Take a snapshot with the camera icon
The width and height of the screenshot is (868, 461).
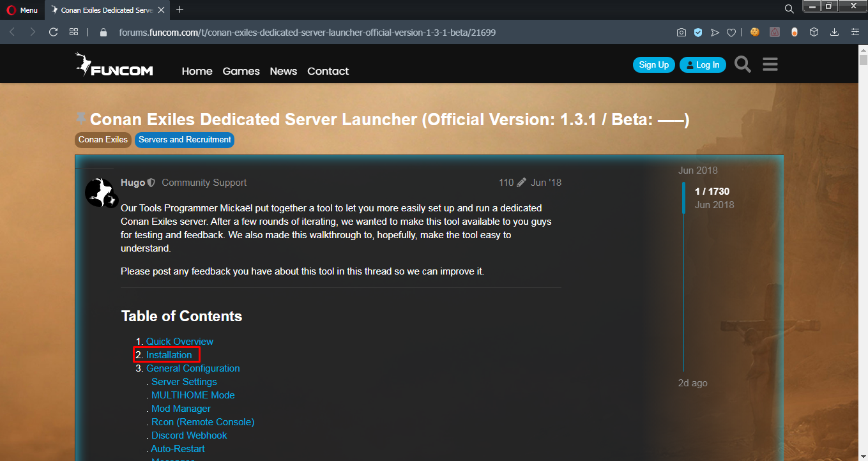pyautogui.click(x=682, y=32)
